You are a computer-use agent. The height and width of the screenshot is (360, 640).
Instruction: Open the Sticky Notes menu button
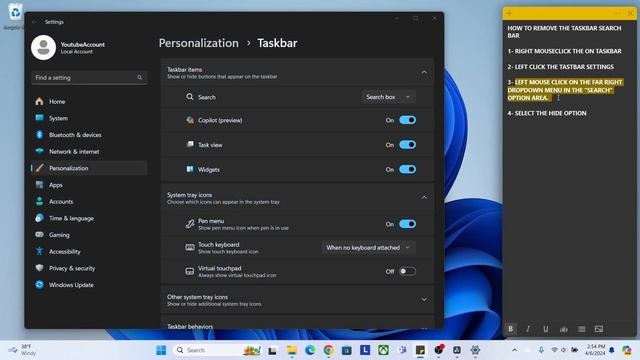618,13
